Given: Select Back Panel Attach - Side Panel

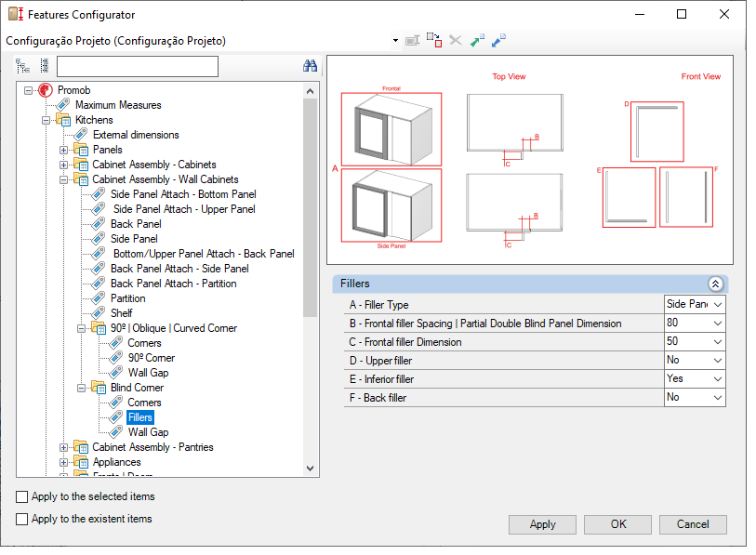Looking at the screenshot, I should point(179,269).
